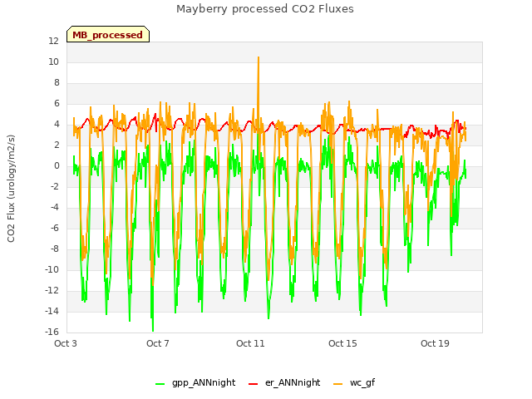The image size is (532, 399).
Task: Click the Oct 19 x-axis label
Action: pyautogui.click(x=435, y=343)
